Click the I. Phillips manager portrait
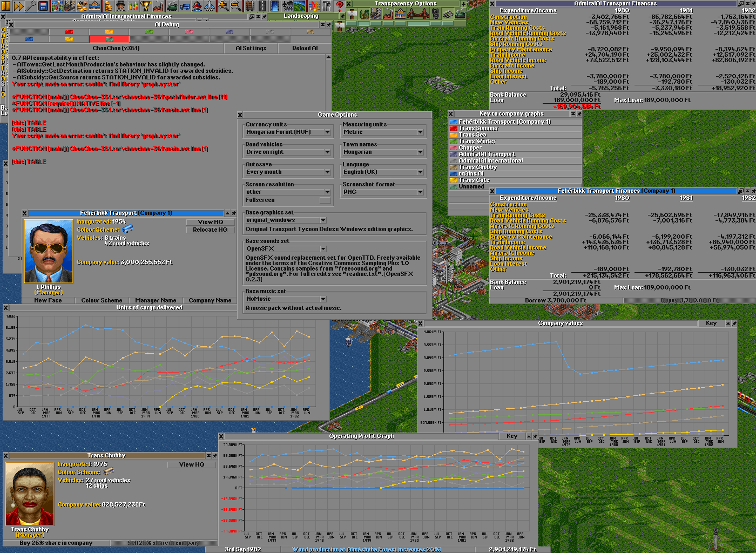 tap(49, 252)
